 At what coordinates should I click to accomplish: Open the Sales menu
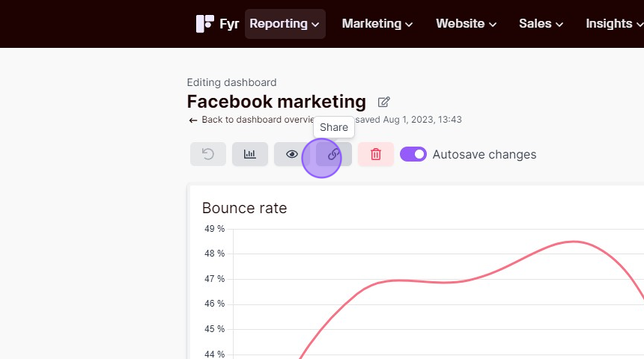coord(541,24)
